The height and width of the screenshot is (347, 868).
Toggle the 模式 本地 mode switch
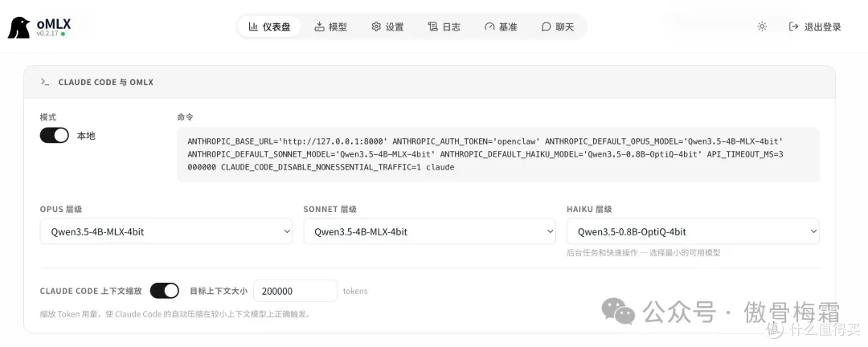[55, 136]
